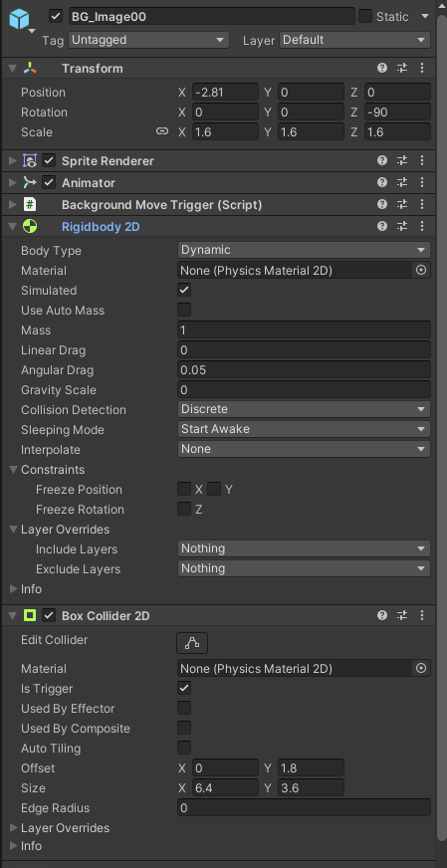This screenshot has height=868, width=447.
Task: Click the Box Collider 2D component icon
Action: [x=30, y=615]
